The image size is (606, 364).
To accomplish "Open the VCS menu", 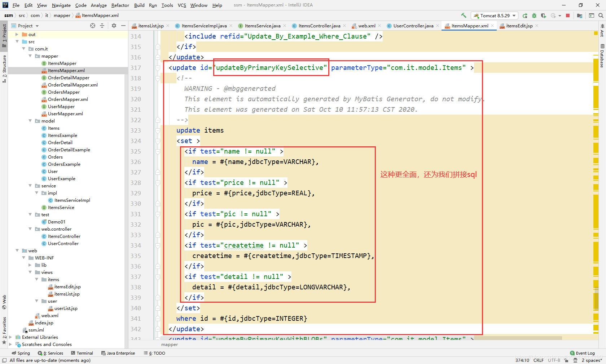I will tap(182, 5).
